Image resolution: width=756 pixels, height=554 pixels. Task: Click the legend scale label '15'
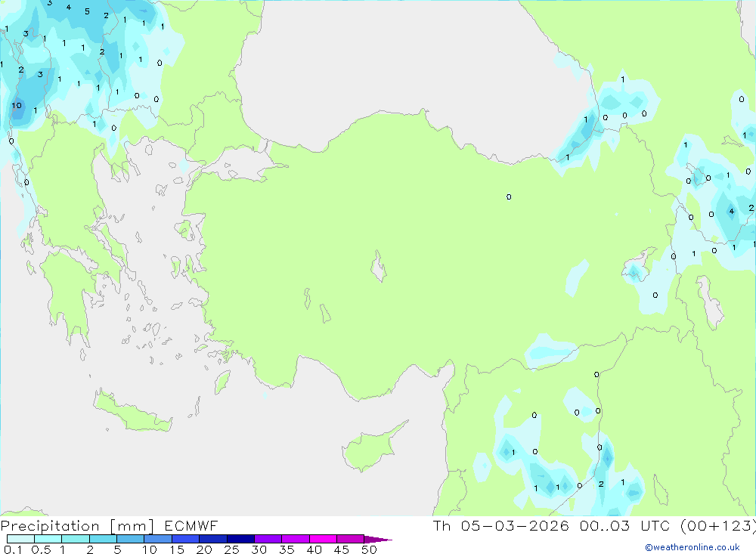click(176, 549)
